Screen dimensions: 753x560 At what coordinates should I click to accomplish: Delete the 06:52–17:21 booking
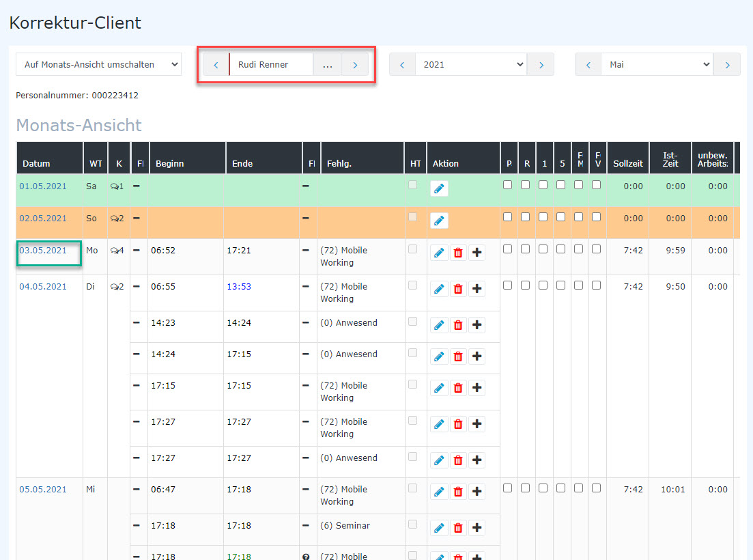[x=458, y=253]
